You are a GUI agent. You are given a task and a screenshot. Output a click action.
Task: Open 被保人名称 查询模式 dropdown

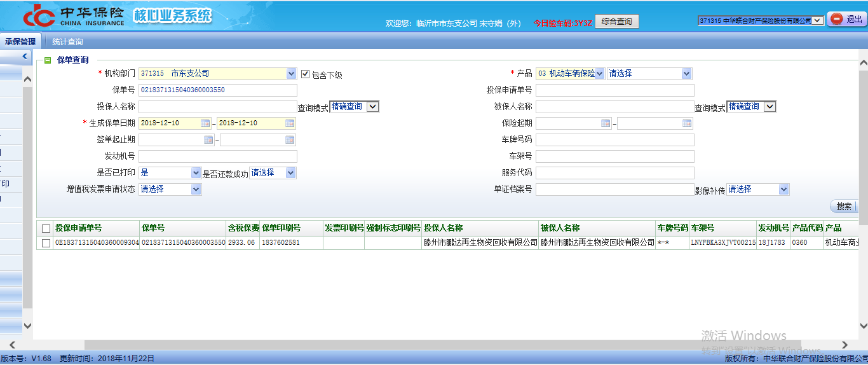[770, 107]
